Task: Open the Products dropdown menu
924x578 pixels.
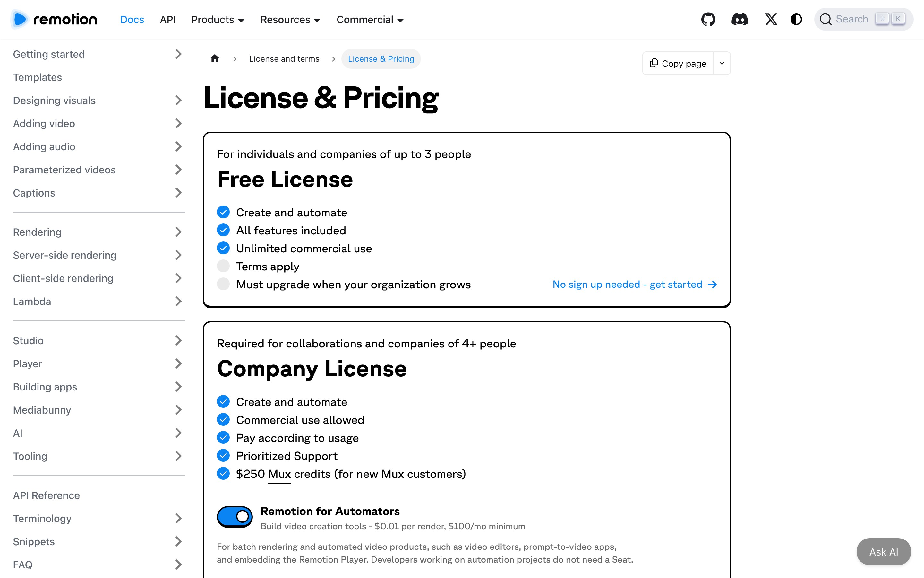Action: (218, 20)
